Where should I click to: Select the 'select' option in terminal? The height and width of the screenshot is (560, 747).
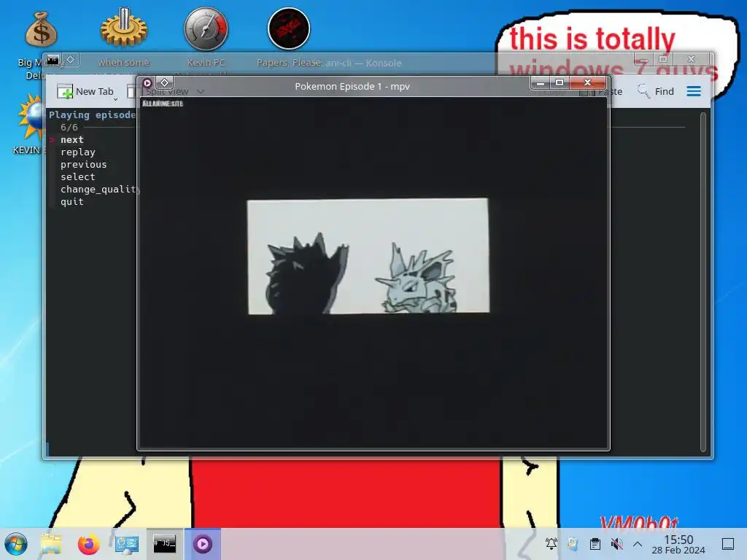pos(77,176)
